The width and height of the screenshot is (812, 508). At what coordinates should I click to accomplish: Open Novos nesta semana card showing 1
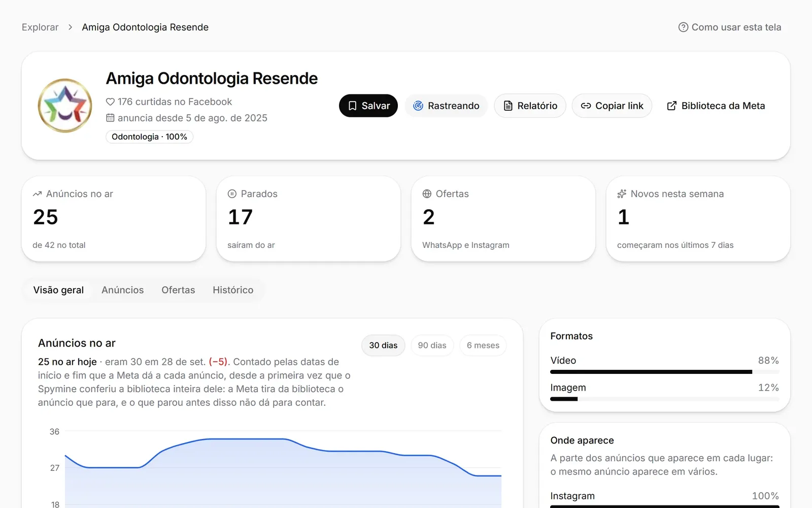click(698, 219)
